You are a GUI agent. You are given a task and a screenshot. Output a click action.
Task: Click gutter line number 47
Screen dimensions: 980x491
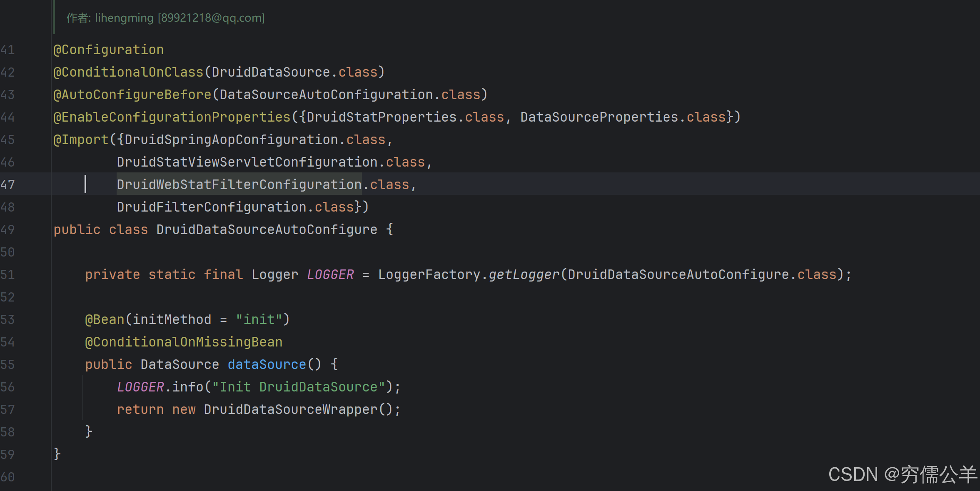point(7,185)
